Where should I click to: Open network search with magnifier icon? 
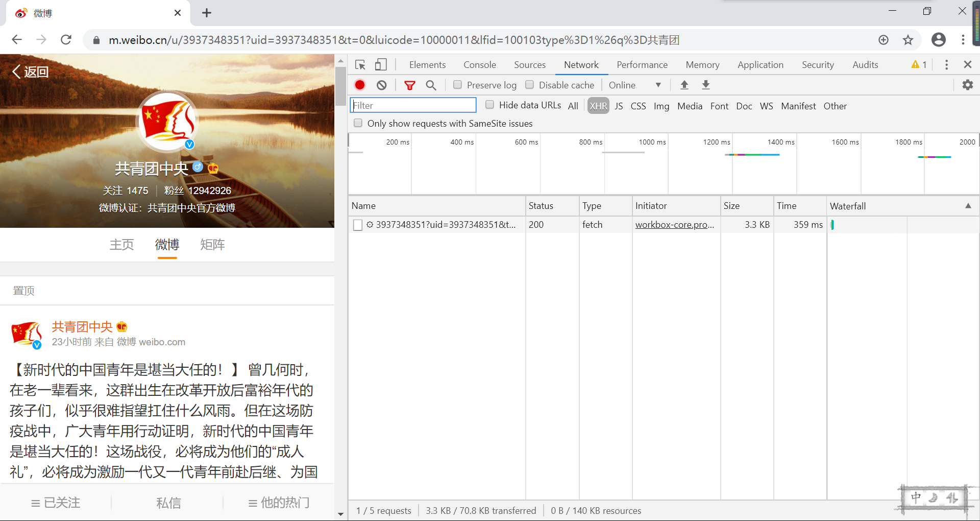(x=431, y=85)
